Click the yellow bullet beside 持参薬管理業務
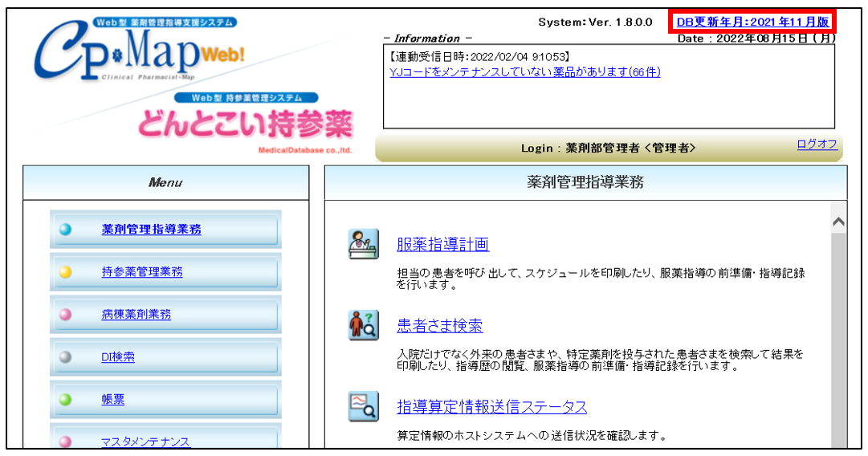This screenshot has width=868, height=456. [x=66, y=272]
